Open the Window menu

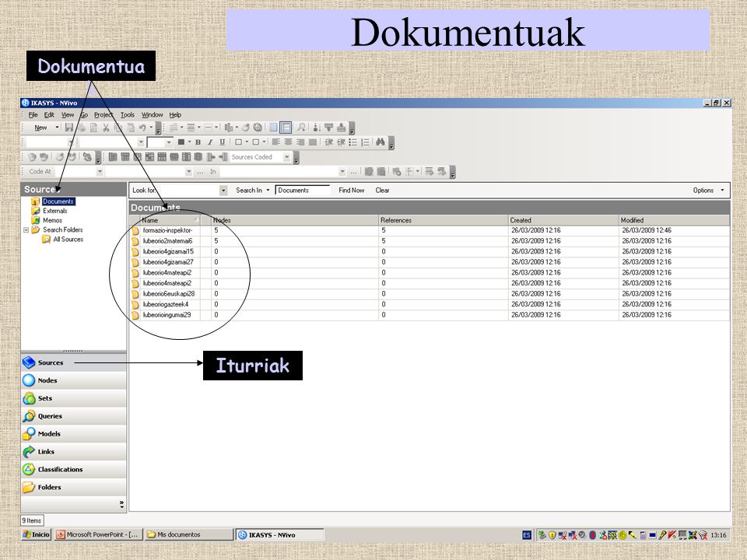[152, 115]
